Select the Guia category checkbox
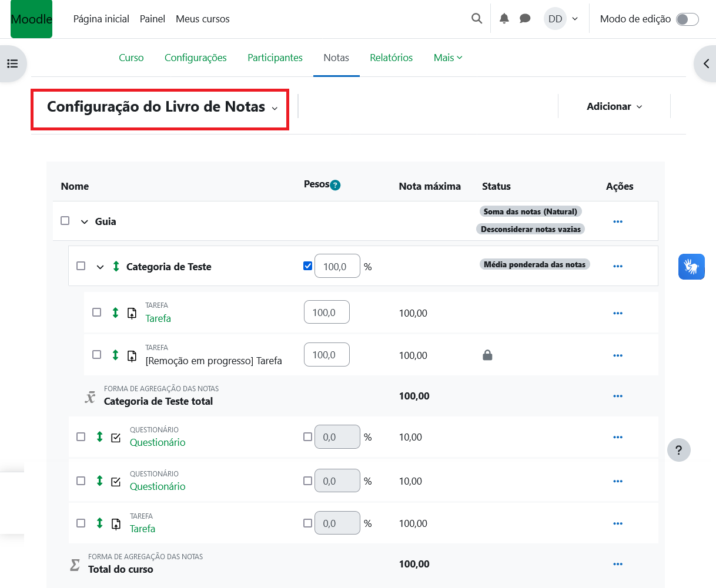716x588 pixels. pyautogui.click(x=65, y=221)
